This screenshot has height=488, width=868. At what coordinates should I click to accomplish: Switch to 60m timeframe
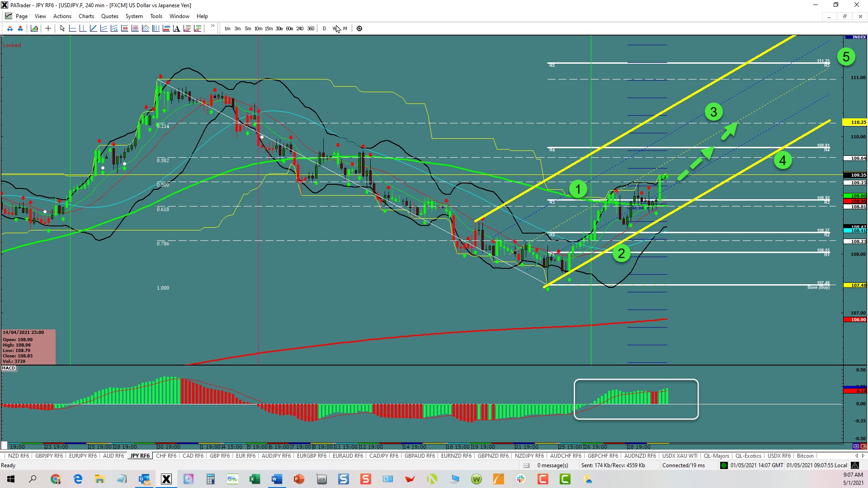(289, 28)
